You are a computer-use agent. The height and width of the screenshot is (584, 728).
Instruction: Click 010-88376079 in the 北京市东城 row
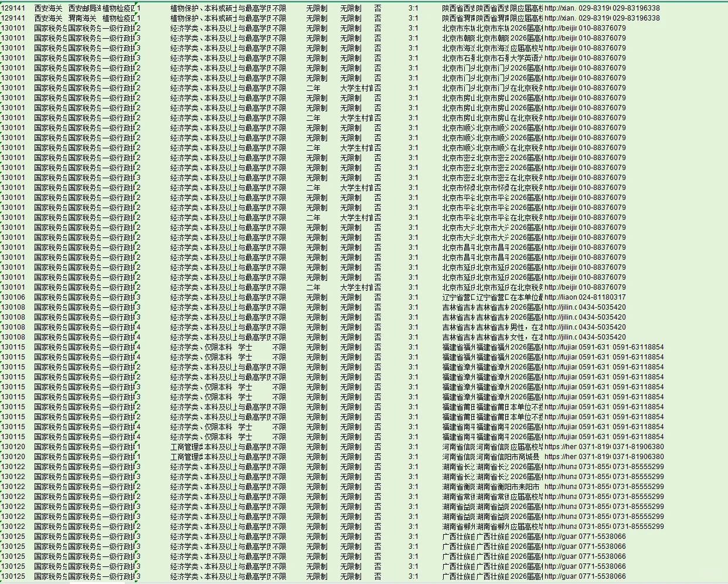coord(602,28)
